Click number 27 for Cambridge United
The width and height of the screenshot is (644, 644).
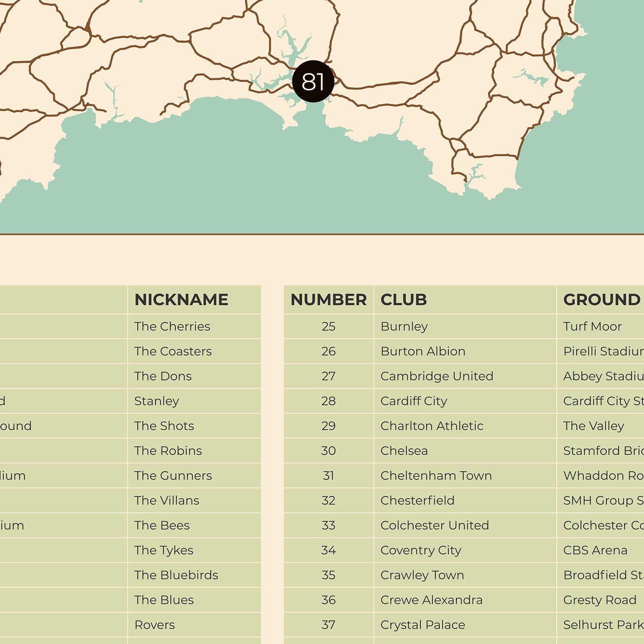click(328, 376)
